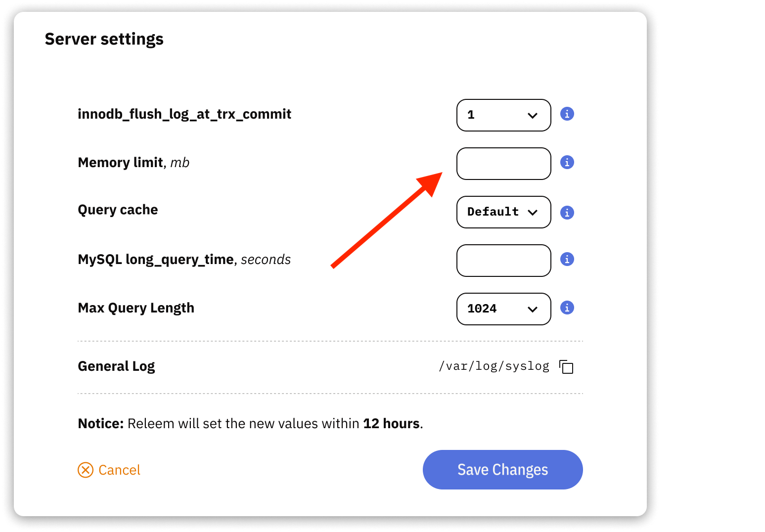The width and height of the screenshot is (765, 532).
Task: Click the Save Changes button
Action: (502, 470)
